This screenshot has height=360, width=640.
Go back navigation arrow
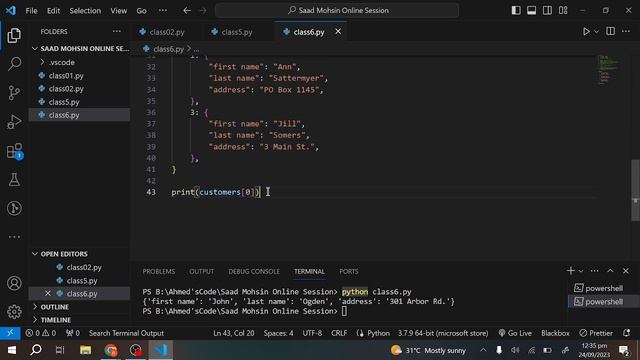(x=187, y=11)
